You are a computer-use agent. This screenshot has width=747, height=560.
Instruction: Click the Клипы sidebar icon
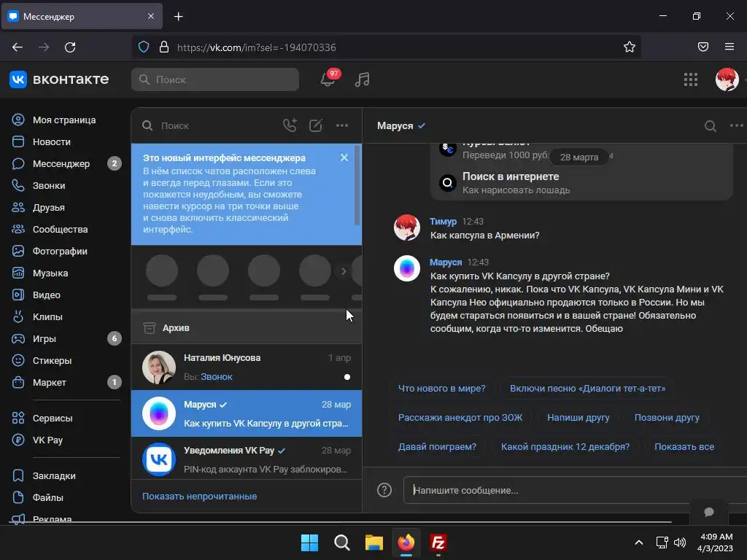point(18,316)
